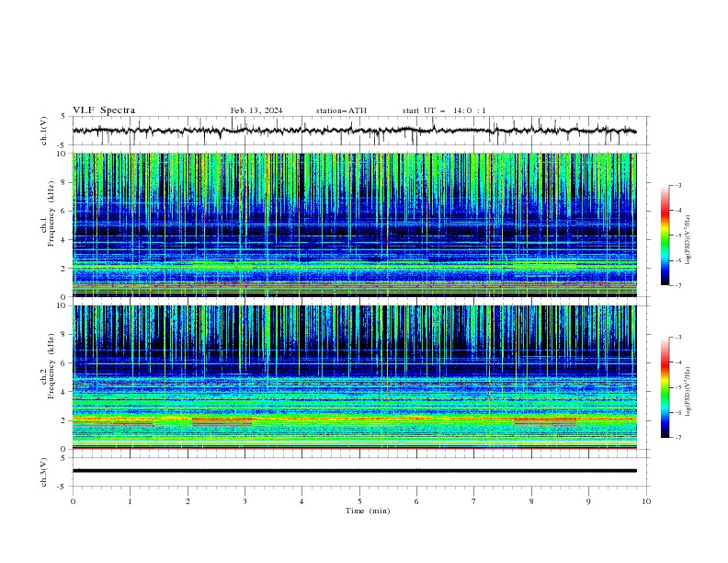
Task: Click the "-5" tick on the ch.3(V) axis
Action: 63,487
